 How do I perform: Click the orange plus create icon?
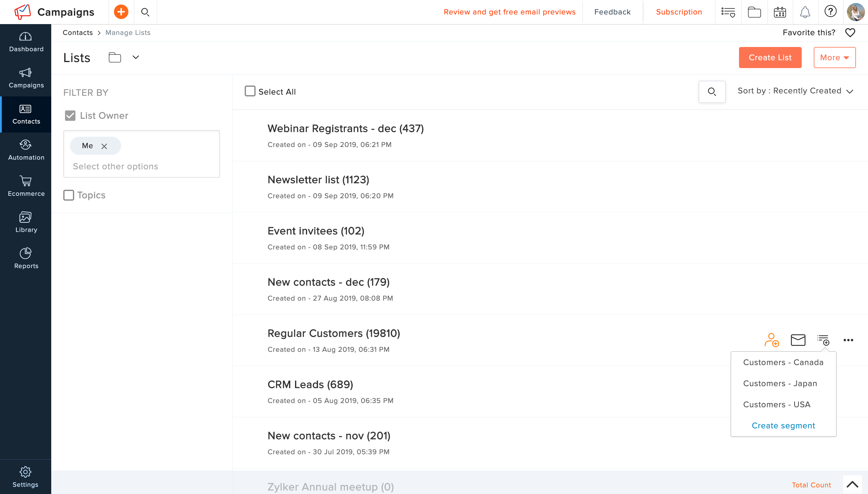[121, 12]
